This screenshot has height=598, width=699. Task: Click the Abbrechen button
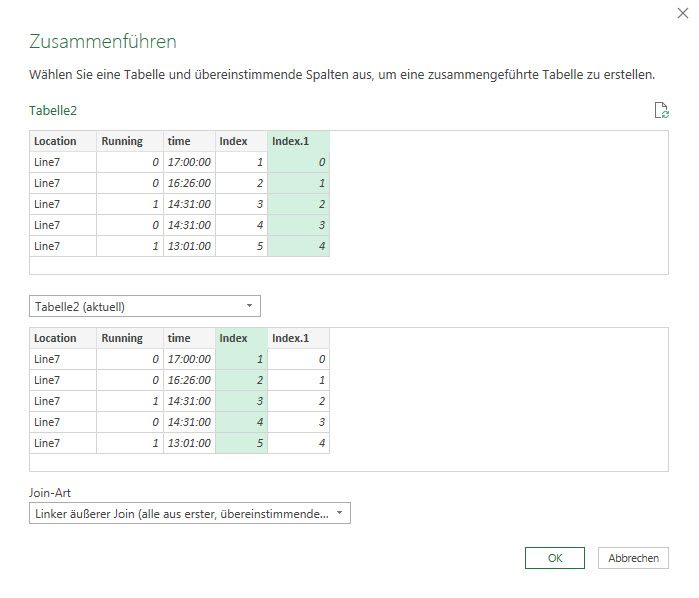[633, 558]
